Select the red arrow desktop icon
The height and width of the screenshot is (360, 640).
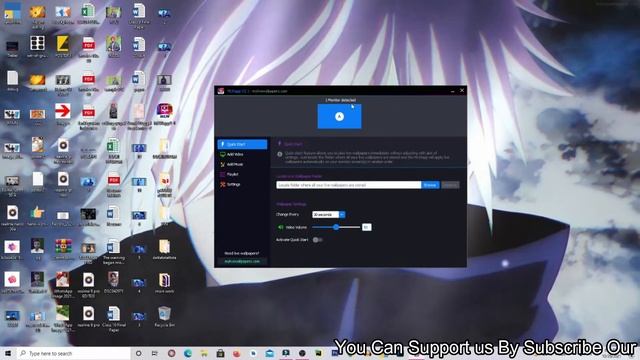pyautogui.click(x=63, y=113)
